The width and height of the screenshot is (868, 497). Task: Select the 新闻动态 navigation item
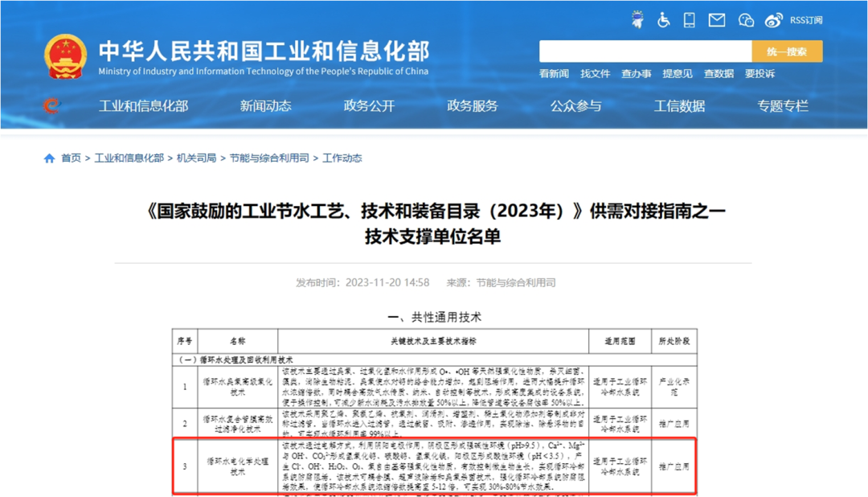(266, 106)
